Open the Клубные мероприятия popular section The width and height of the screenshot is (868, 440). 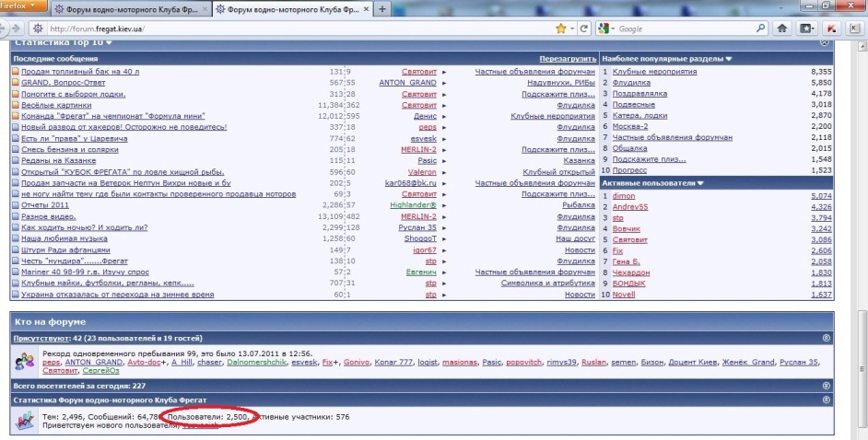click(x=654, y=71)
